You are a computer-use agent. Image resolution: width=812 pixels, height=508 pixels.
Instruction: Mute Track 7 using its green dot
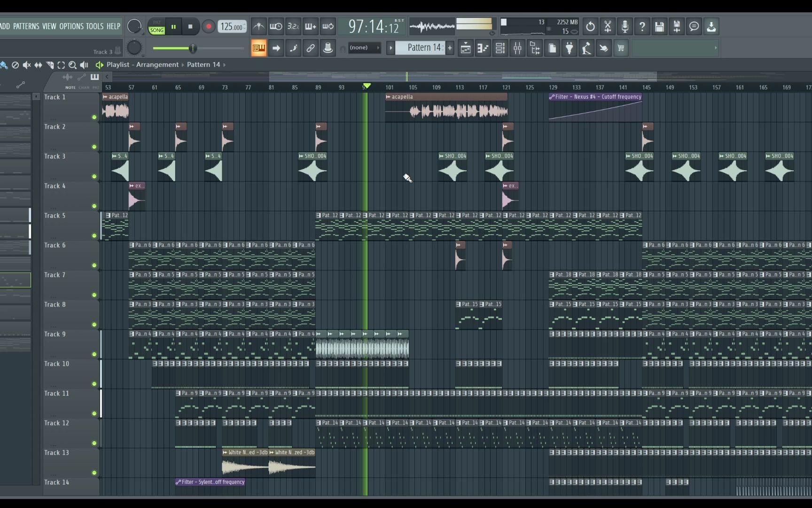point(94,295)
